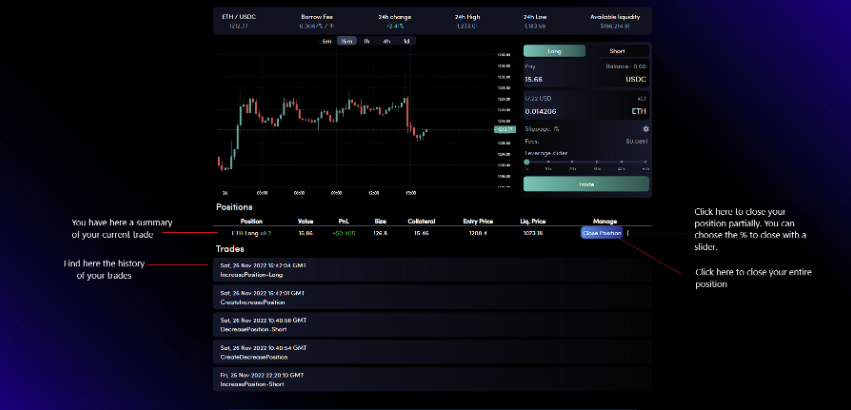Open the USDC pay token selector

tap(636, 79)
